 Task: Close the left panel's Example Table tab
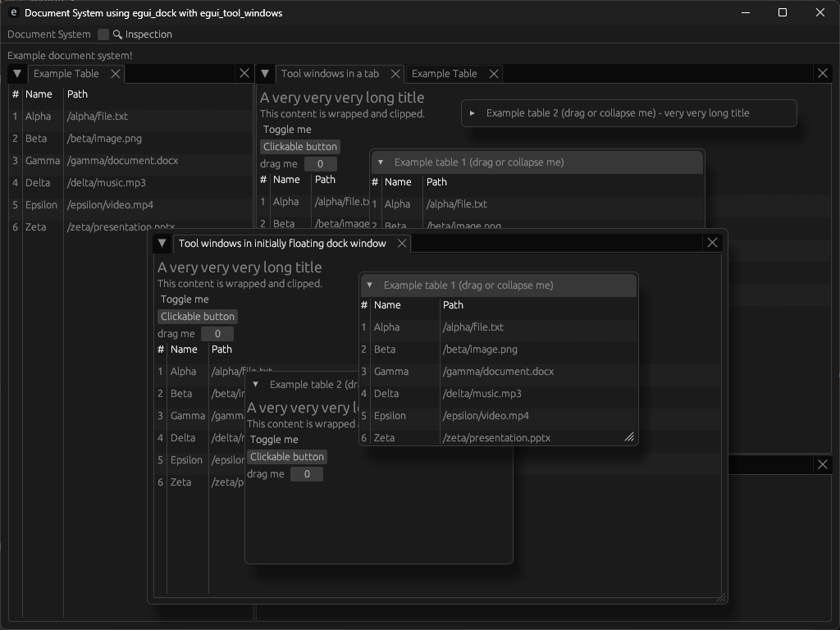(115, 74)
